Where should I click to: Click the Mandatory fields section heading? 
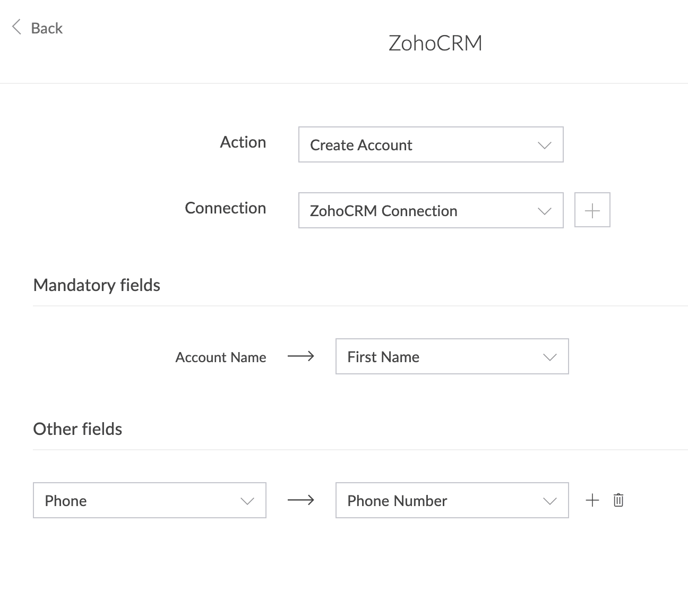97,285
